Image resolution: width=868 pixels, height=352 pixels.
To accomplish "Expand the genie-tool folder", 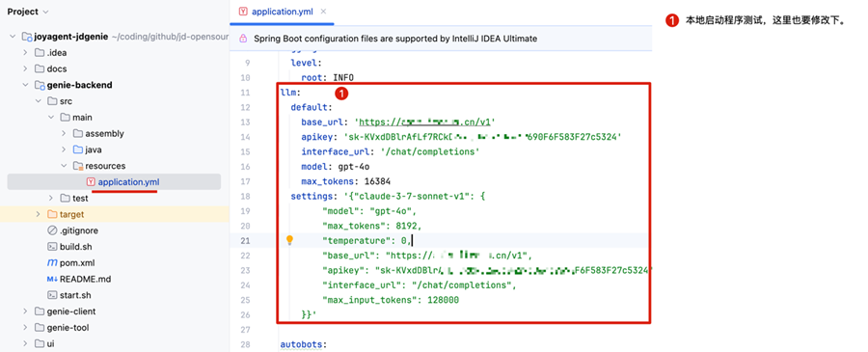I will click(x=25, y=327).
